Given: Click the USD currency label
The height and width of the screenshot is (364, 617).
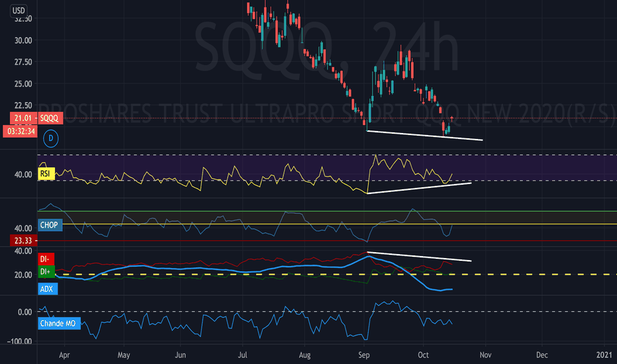Looking at the screenshot, I should pyautogui.click(x=19, y=11).
